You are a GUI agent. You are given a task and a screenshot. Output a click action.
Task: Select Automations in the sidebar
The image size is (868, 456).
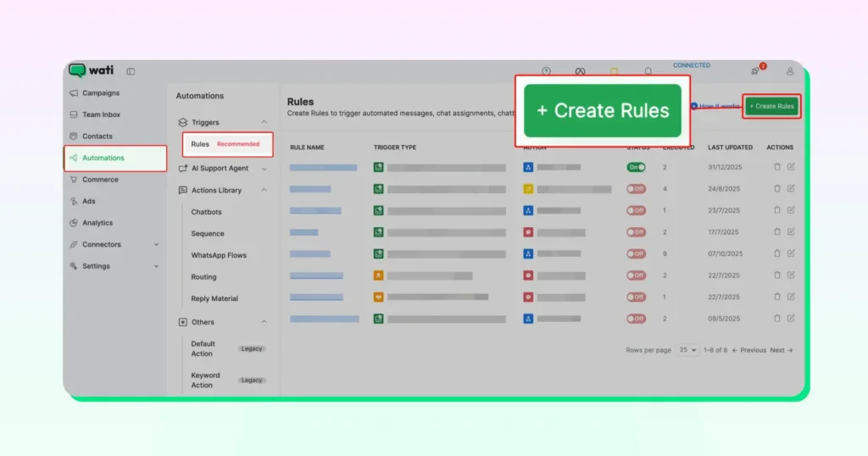coord(115,158)
